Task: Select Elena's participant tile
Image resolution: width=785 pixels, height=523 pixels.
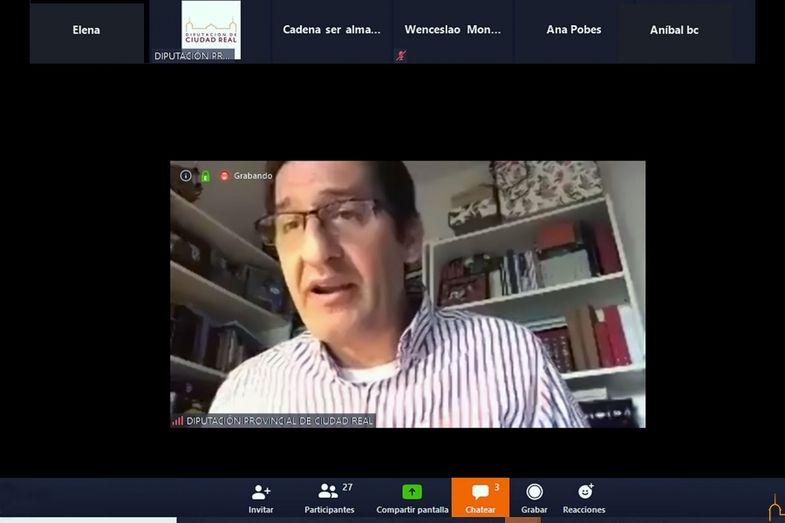Action: [87, 31]
